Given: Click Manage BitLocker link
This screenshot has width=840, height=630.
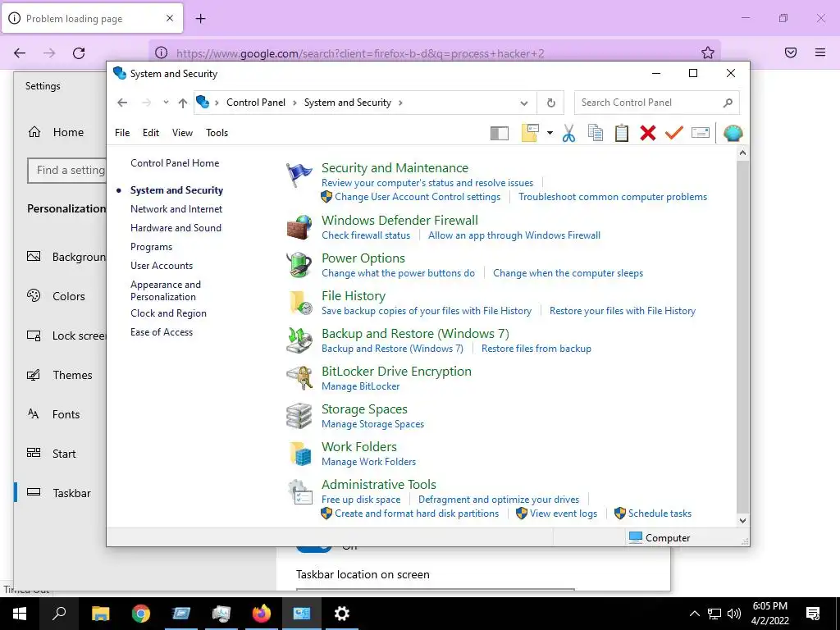Looking at the screenshot, I should click(361, 386).
